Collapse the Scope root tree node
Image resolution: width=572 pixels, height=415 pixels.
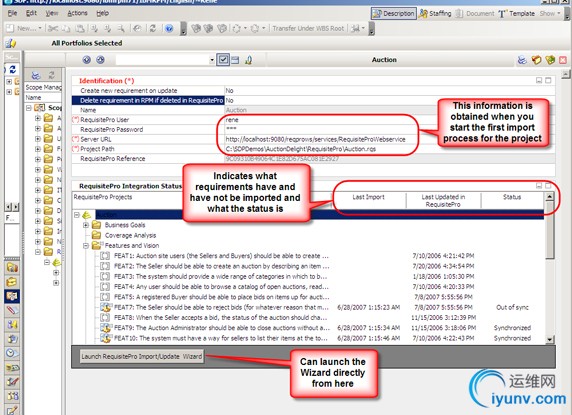[x=28, y=108]
